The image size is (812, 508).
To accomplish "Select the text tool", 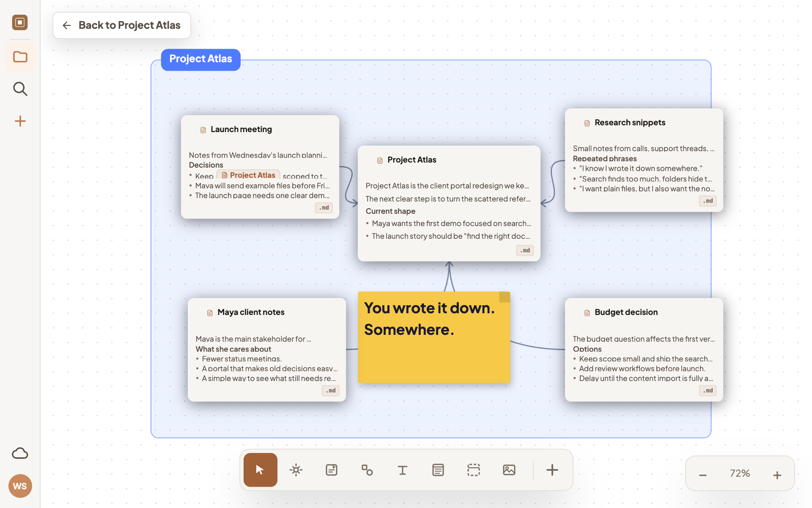I will click(x=403, y=470).
